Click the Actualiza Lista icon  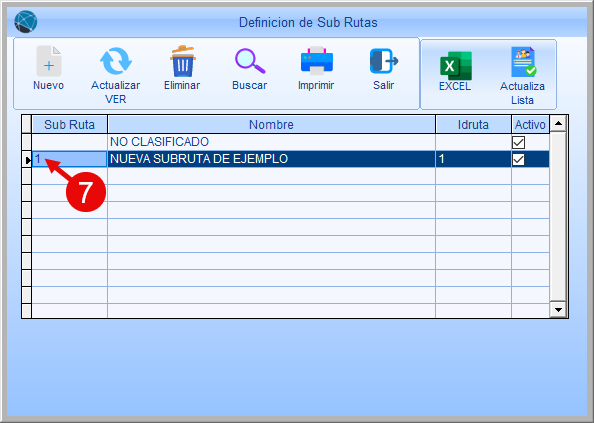click(523, 62)
